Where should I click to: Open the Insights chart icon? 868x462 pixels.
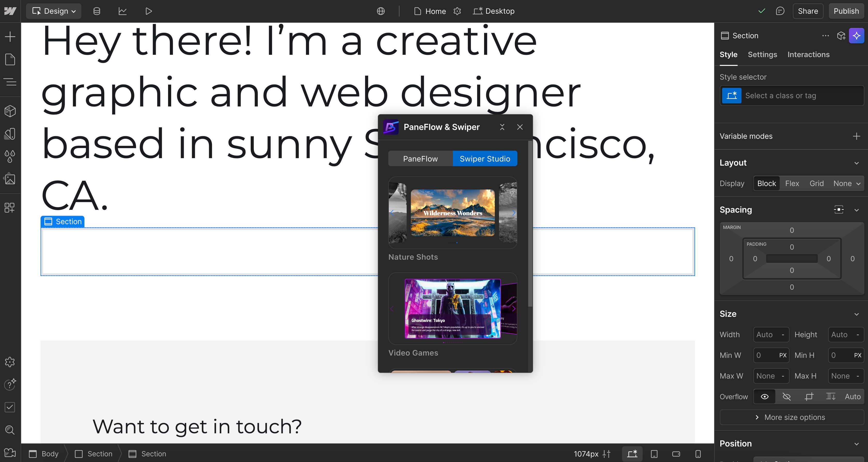point(123,11)
